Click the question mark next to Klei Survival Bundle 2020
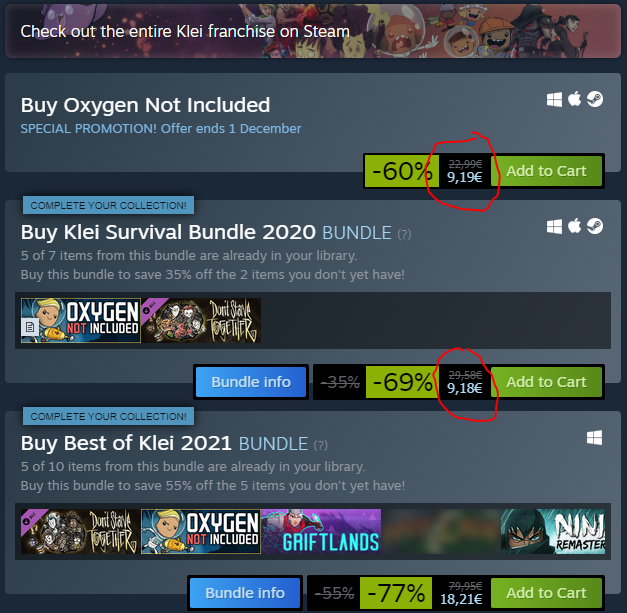Screen dimensions: 627x613 click(404, 234)
